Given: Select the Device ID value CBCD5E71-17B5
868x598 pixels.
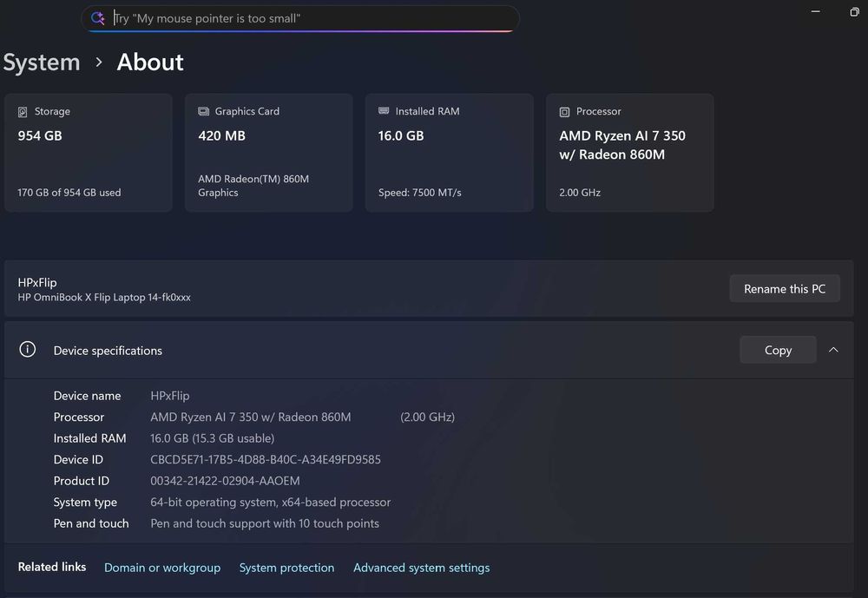Looking at the screenshot, I should point(265,460).
